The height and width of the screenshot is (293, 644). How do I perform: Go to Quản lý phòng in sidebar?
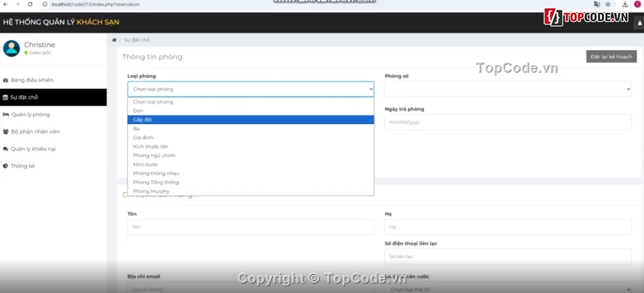tap(30, 115)
